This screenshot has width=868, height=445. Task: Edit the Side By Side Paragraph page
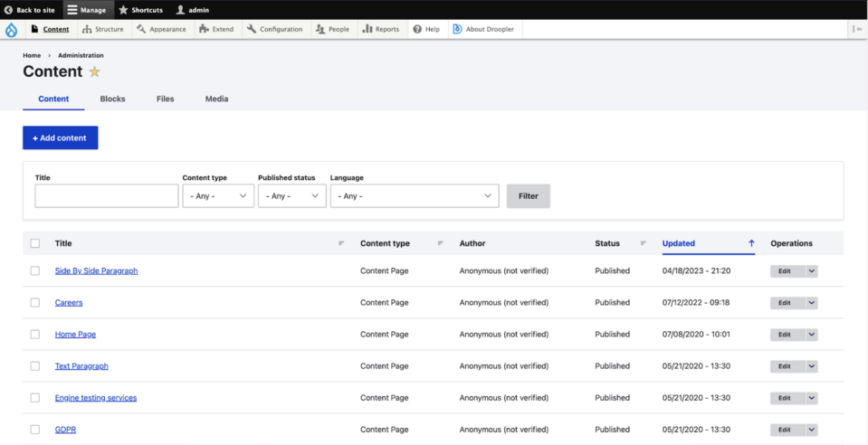pos(787,271)
